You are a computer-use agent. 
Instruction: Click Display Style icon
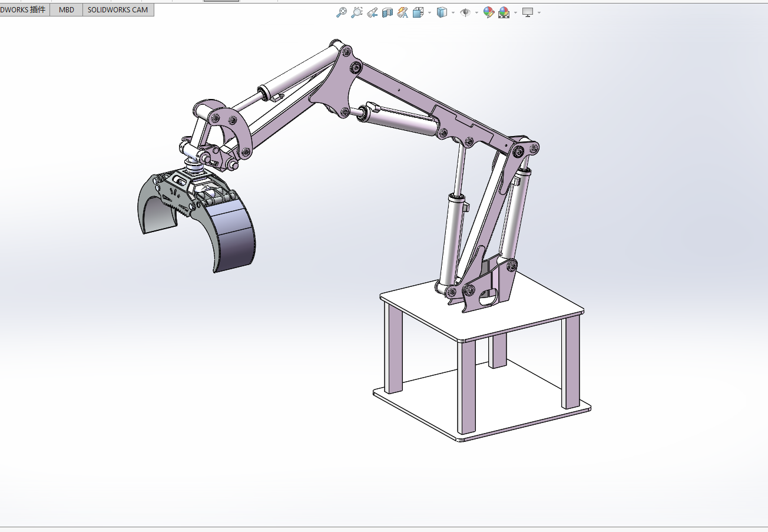pyautogui.click(x=442, y=12)
